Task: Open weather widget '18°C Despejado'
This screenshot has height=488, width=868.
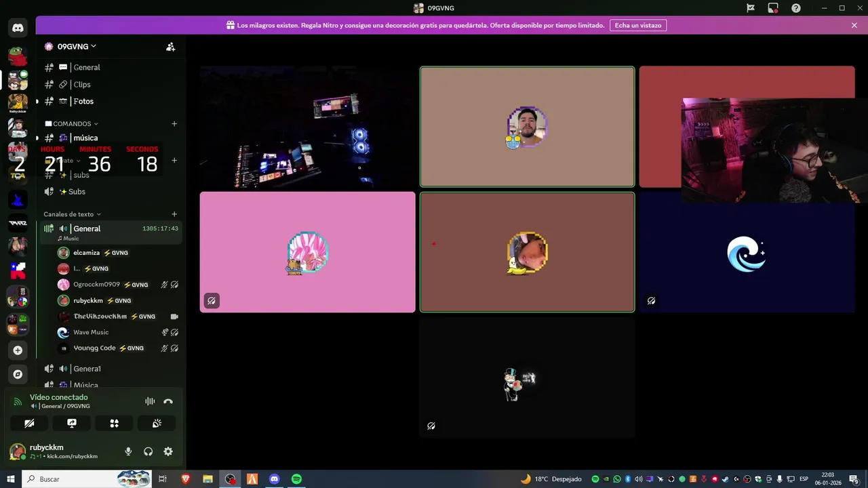Action: [x=551, y=479]
